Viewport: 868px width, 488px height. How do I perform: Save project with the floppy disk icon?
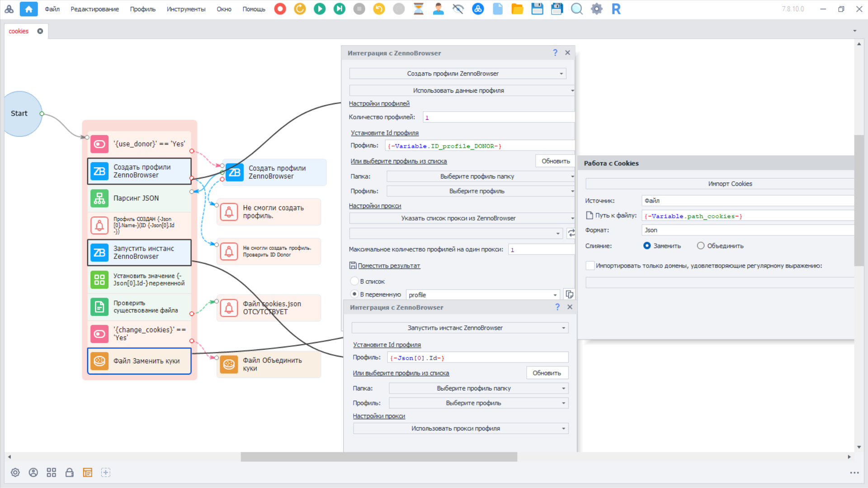point(537,9)
